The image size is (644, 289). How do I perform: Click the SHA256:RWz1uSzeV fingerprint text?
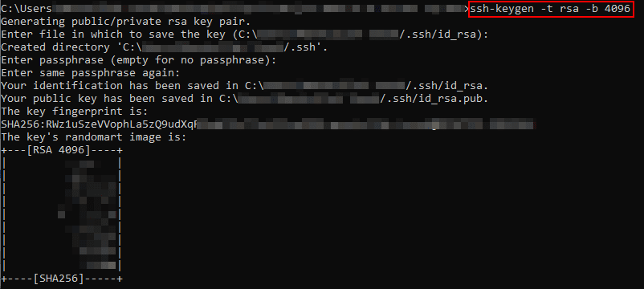click(100, 124)
